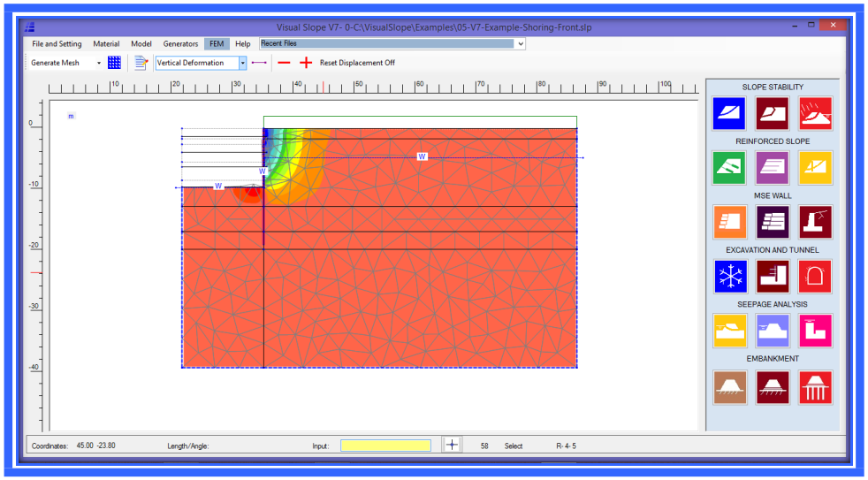Toggle the crosshair button in status bar
This screenshot has width=868, height=480.
pos(451,446)
